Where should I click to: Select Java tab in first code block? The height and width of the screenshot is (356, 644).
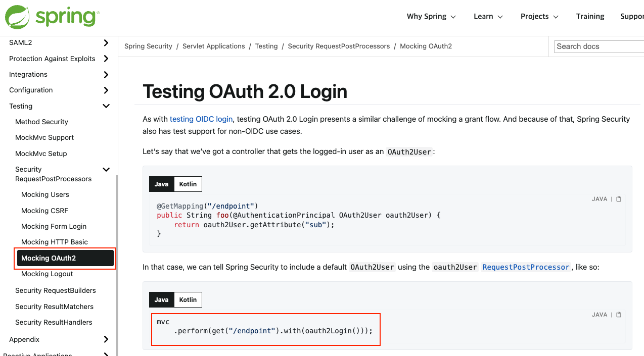click(162, 184)
